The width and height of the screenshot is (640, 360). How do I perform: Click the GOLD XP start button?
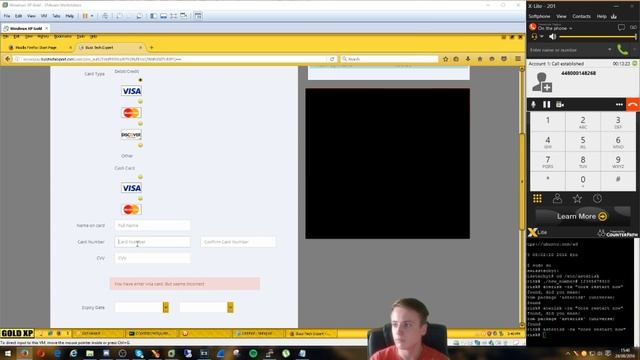[x=17, y=333]
